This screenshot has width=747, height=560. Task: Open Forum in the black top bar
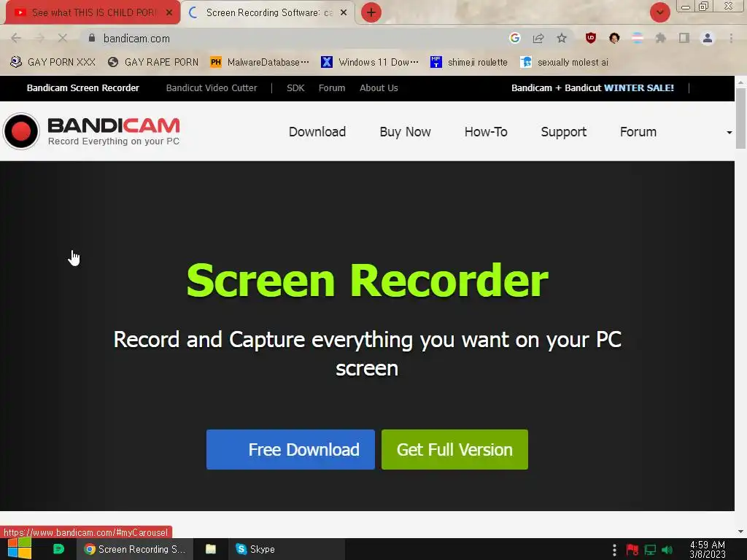click(x=332, y=88)
